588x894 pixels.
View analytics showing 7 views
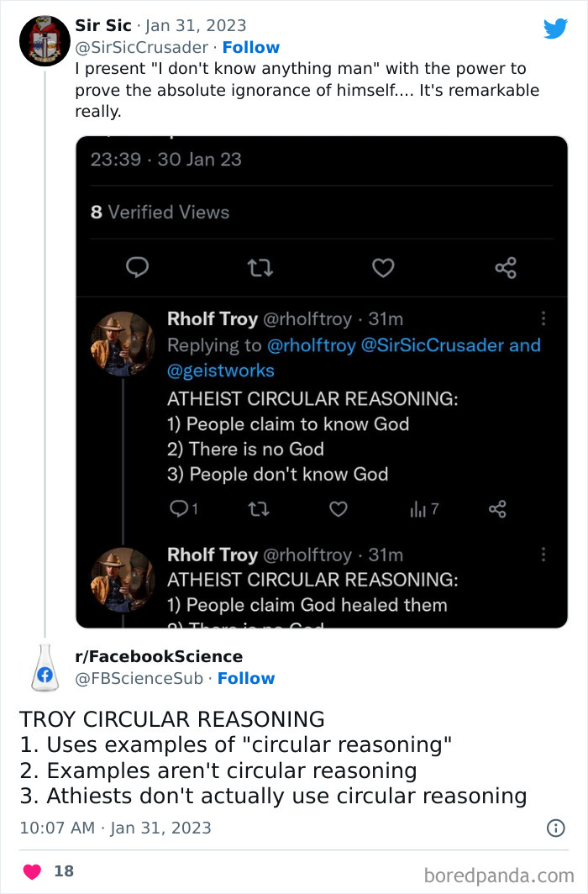pyautogui.click(x=423, y=508)
